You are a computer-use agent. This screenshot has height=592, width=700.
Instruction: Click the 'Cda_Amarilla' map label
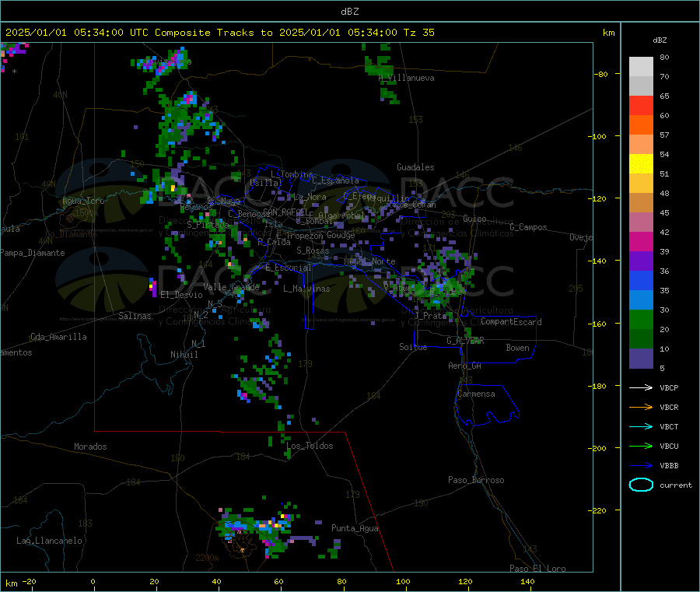coord(58,337)
